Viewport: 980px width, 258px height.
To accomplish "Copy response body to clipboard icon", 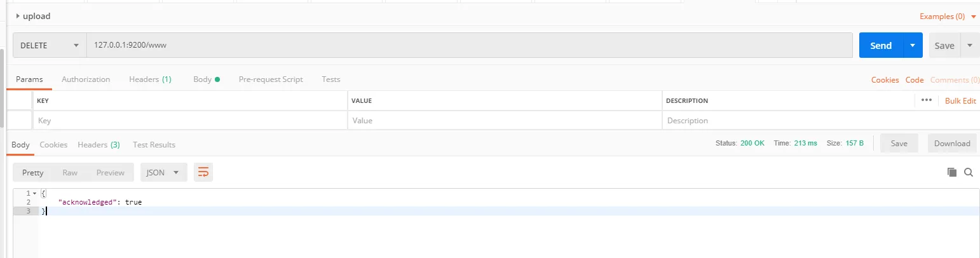I will pyautogui.click(x=951, y=172).
